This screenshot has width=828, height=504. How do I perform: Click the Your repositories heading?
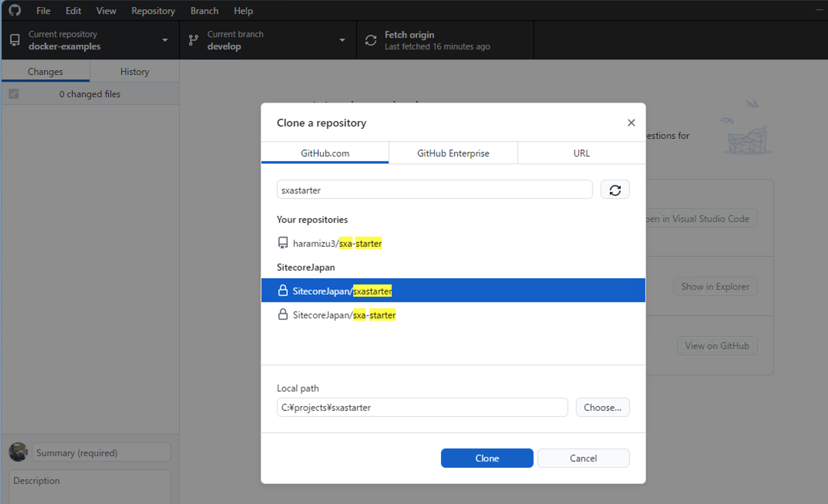click(x=312, y=219)
